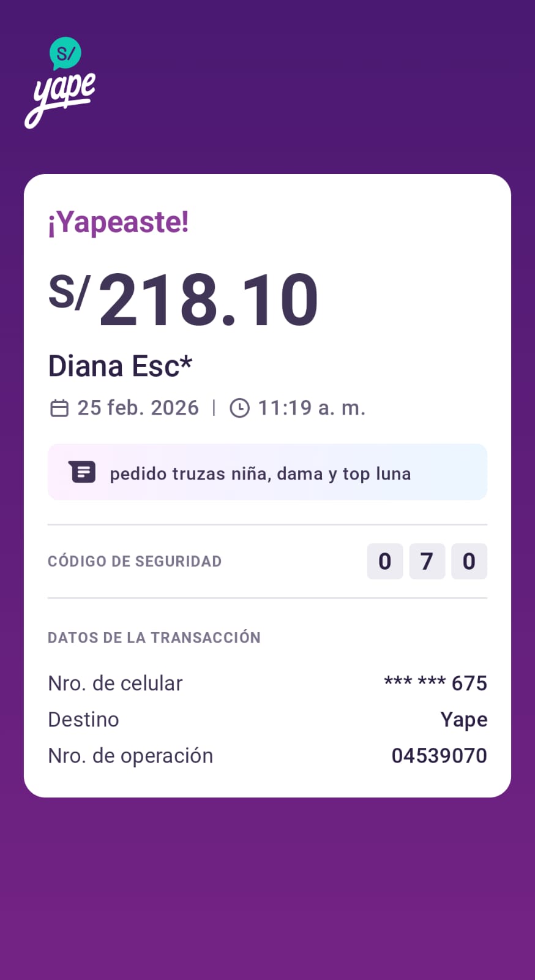Click the recipient name Diana Esc*
This screenshot has width=535, height=980.
[120, 366]
